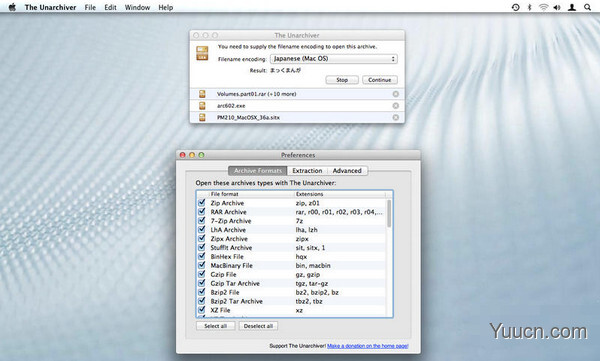Click the 'tbz2, tbz' extensions cell
This screenshot has height=361, width=600.
point(309,301)
